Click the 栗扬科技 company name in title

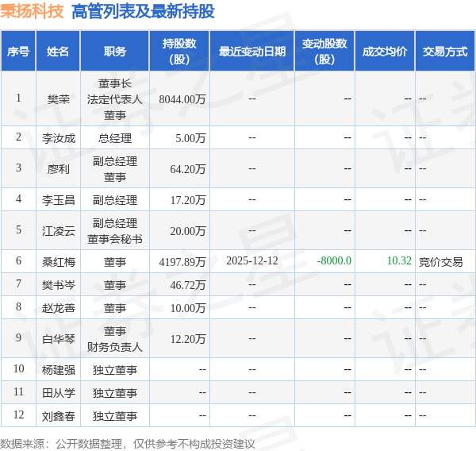pos(33,11)
